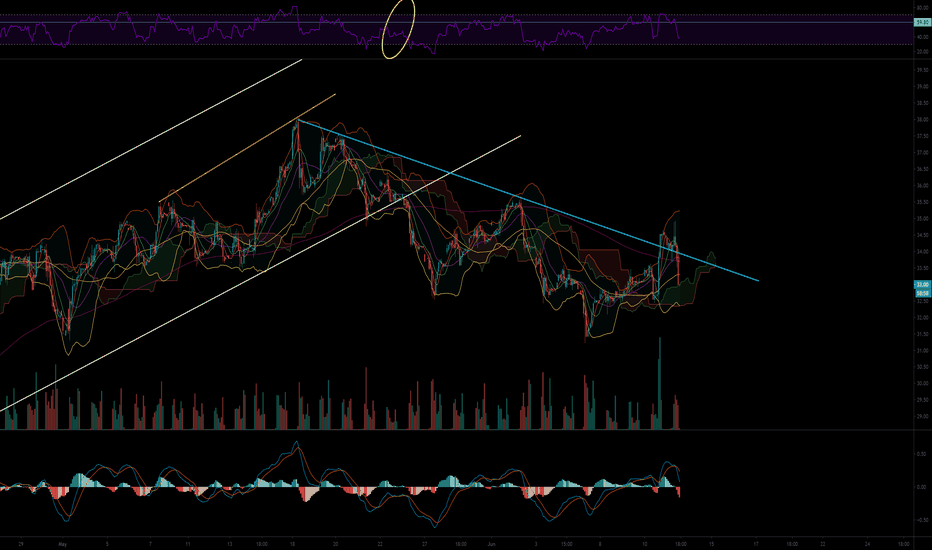Select the orange short rising trendline
Screen dimensions: 932x550
(x=247, y=147)
